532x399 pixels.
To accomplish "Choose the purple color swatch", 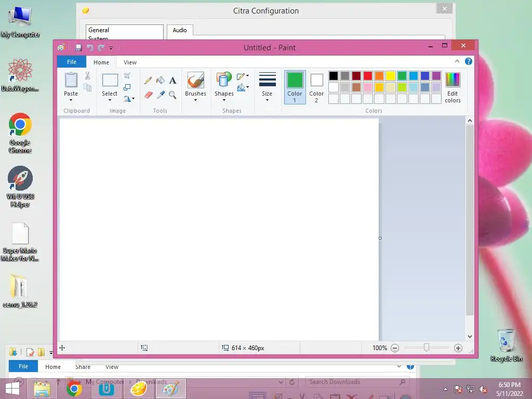I will click(x=436, y=76).
